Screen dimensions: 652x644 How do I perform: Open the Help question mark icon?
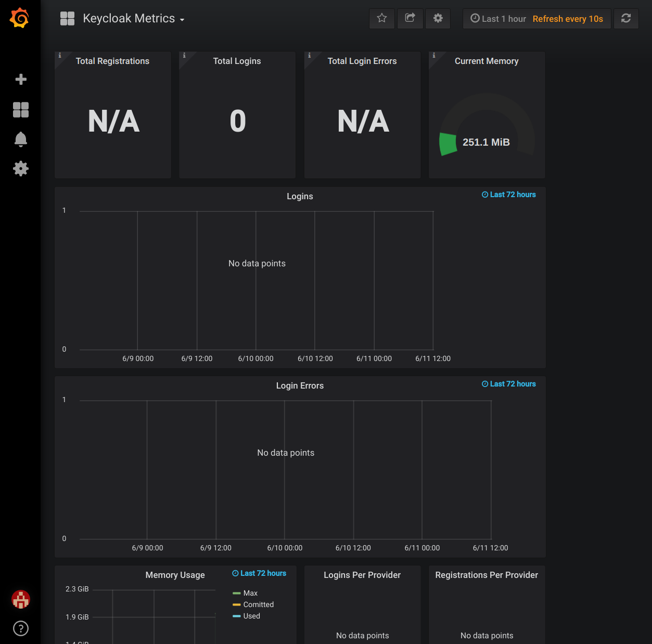tap(21, 628)
